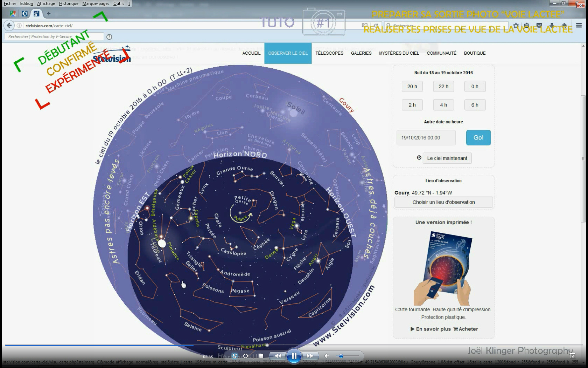Mute audio using the speaker icon
This screenshot has height=368, width=588.
[x=327, y=356]
